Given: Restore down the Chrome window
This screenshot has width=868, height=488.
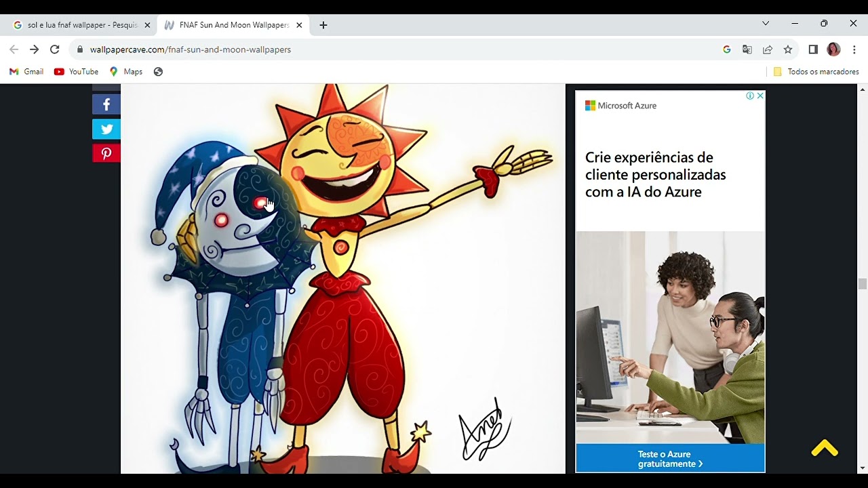Looking at the screenshot, I should click(824, 23).
